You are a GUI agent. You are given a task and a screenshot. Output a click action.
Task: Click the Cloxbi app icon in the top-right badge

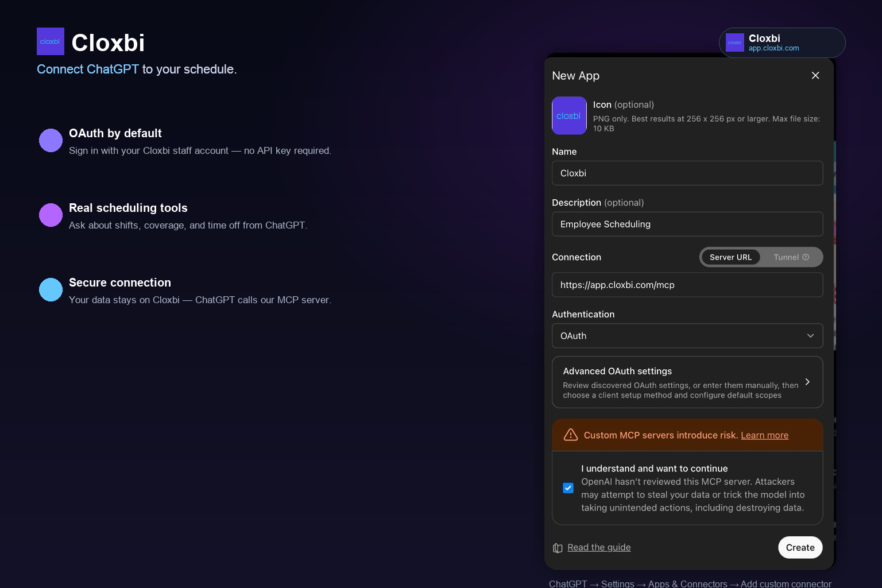pyautogui.click(x=735, y=42)
